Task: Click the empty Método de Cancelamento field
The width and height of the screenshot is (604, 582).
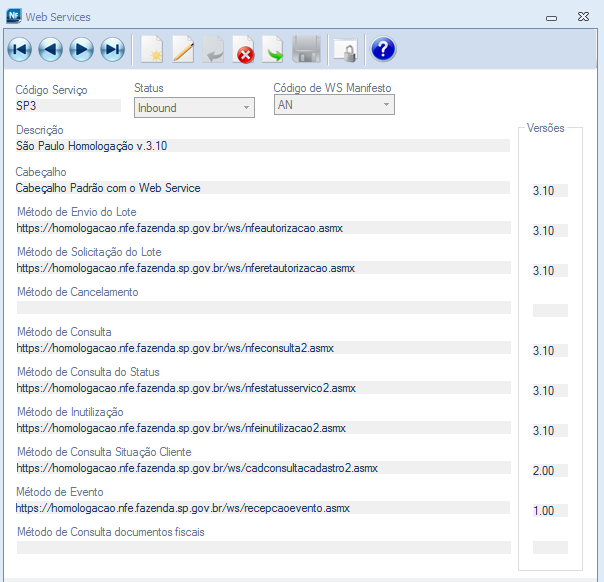Action: pos(262,308)
